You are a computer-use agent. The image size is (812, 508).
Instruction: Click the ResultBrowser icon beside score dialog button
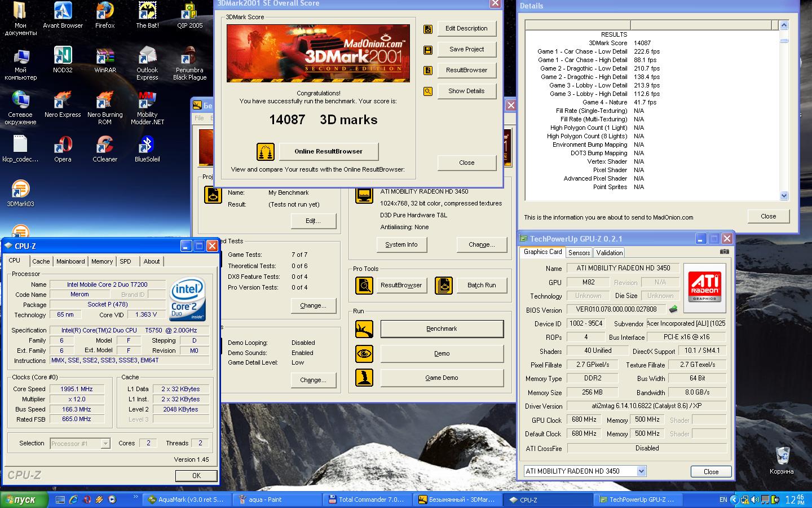point(428,71)
